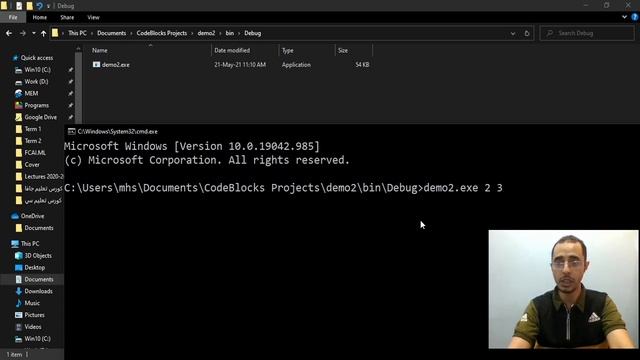This screenshot has height=360, width=640.
Task: Click This PC in the sidebar
Action: (30, 244)
